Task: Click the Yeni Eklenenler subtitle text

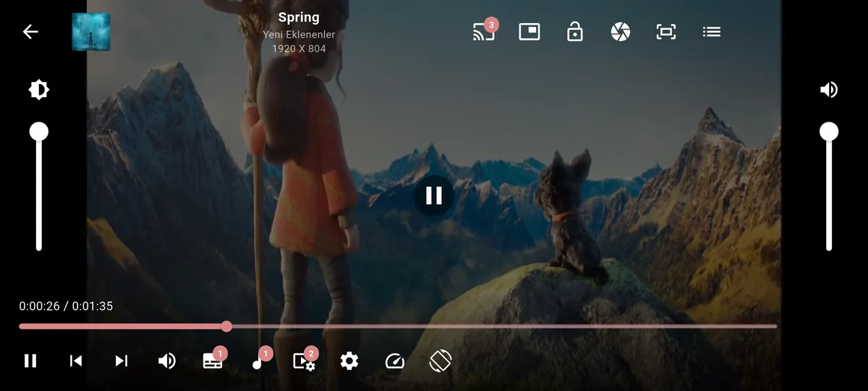Action: pyautogui.click(x=299, y=35)
